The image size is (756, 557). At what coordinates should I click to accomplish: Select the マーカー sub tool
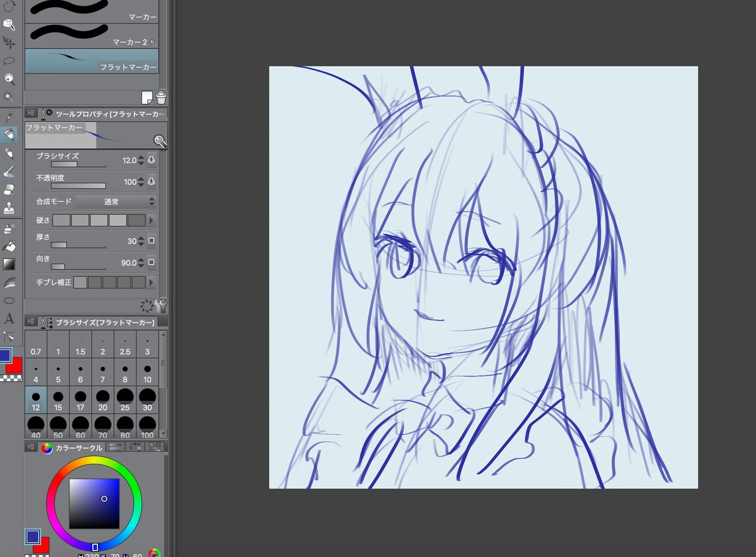tap(92, 11)
